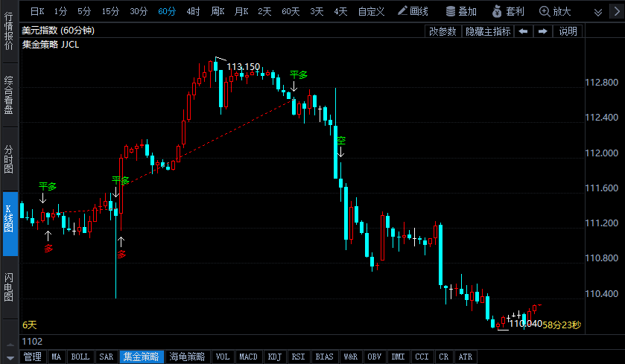Click the 放大 zoom-in tool
The width and height of the screenshot is (625, 364).
tap(555, 11)
